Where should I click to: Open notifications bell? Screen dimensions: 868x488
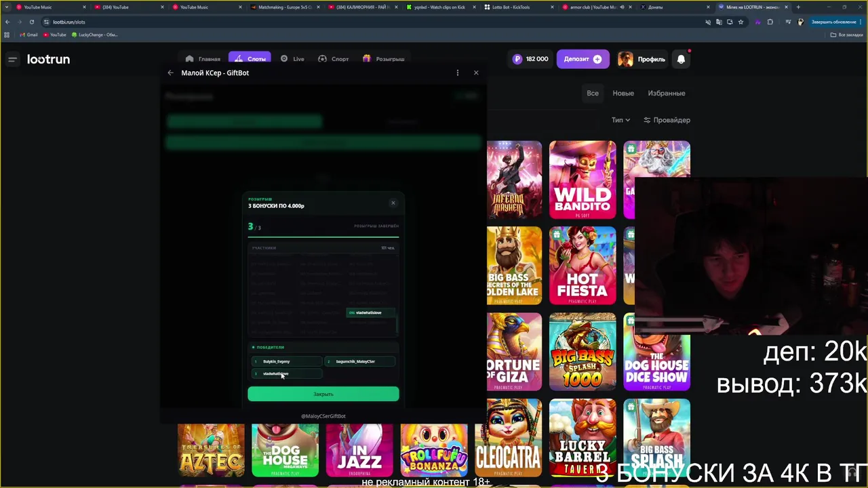click(681, 59)
